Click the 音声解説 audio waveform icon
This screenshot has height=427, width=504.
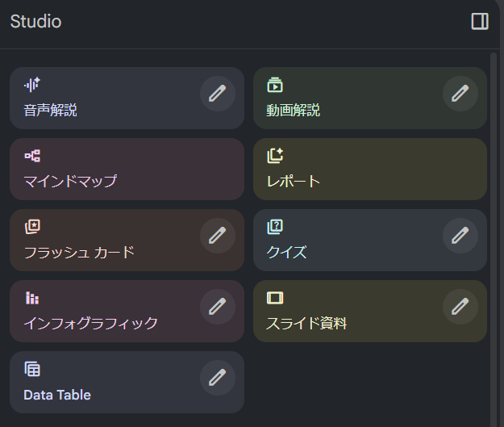32,85
